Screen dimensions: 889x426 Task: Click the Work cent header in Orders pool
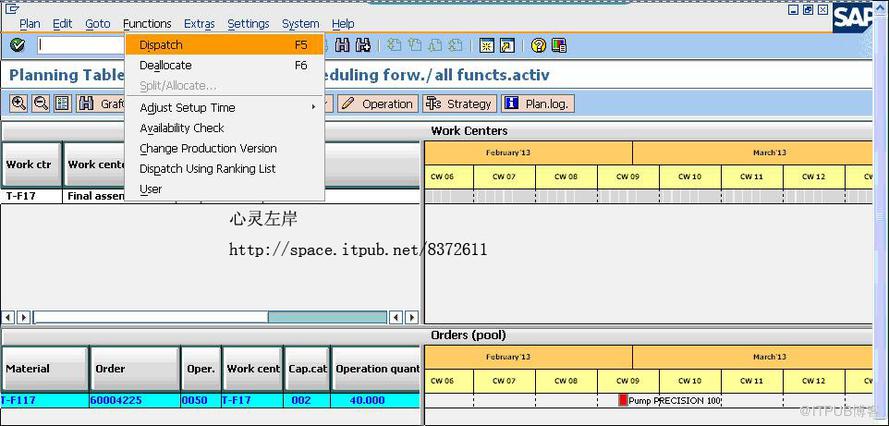pyautogui.click(x=253, y=369)
